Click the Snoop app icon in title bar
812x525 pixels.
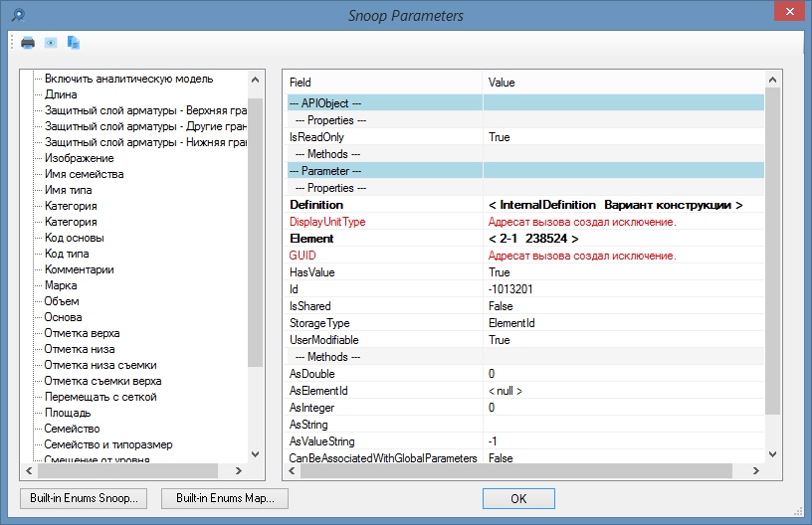(x=19, y=16)
